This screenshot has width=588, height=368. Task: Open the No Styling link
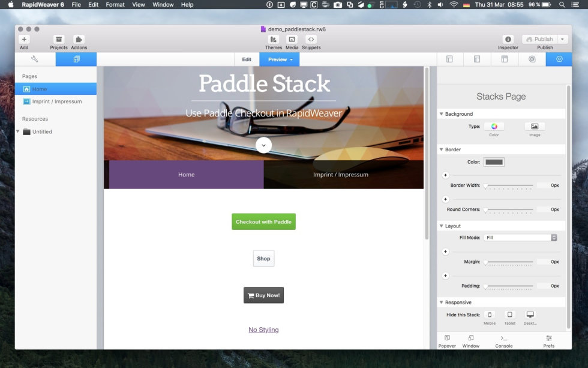(263, 330)
